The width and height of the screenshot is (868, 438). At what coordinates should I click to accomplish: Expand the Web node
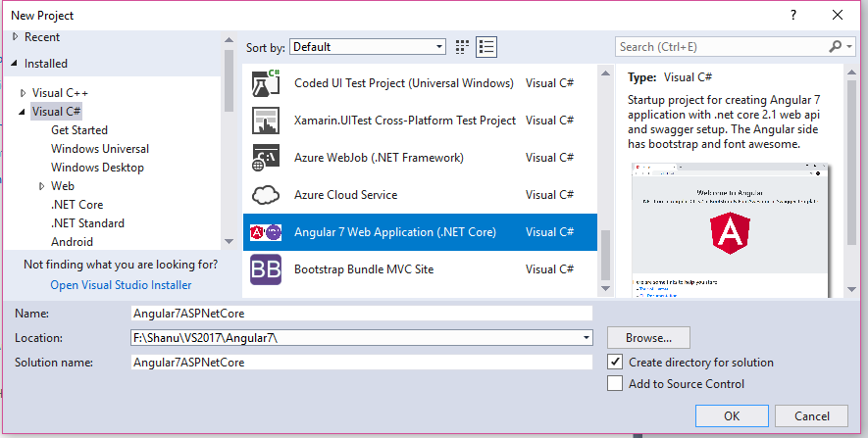pos(42,186)
